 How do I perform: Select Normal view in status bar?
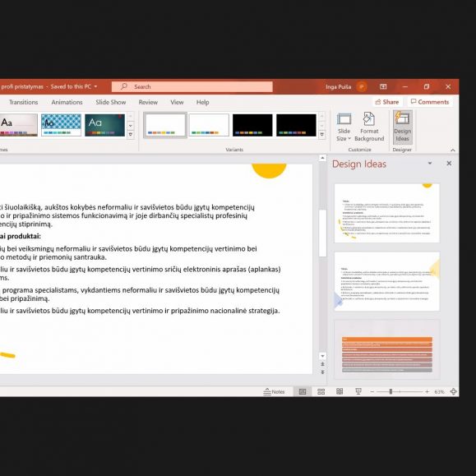[x=303, y=391]
